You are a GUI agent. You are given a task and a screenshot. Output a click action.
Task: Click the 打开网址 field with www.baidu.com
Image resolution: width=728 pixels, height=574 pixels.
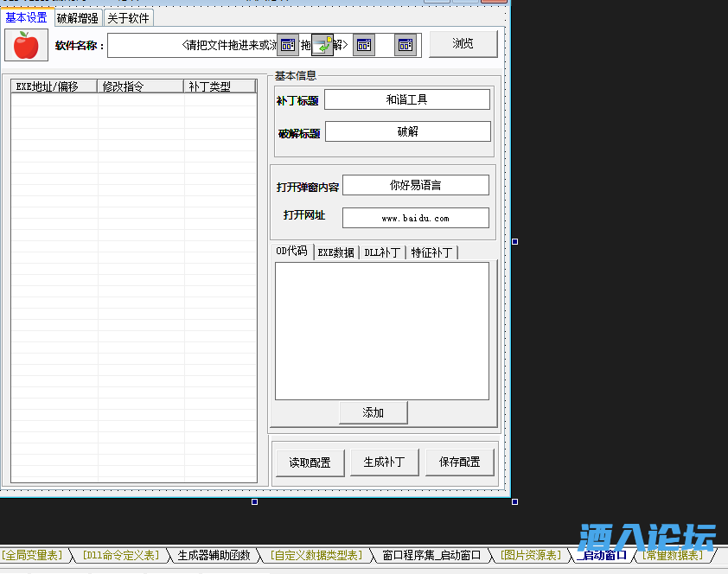(x=415, y=218)
